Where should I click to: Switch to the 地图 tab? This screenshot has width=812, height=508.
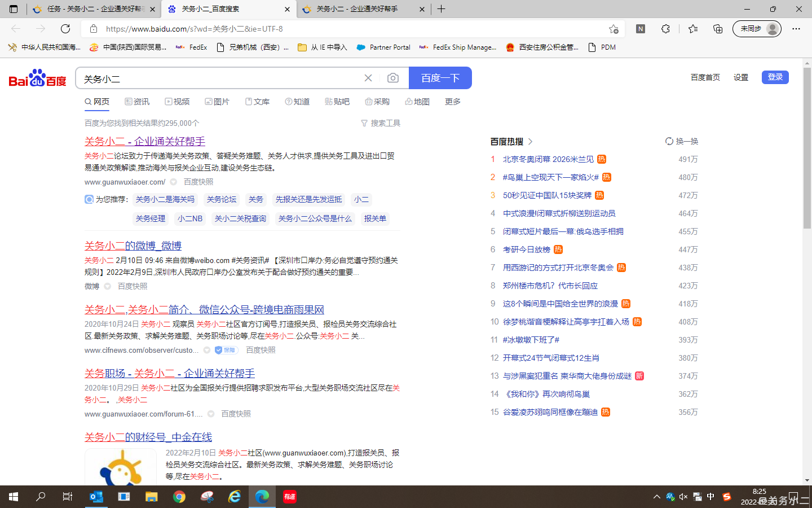(417, 102)
